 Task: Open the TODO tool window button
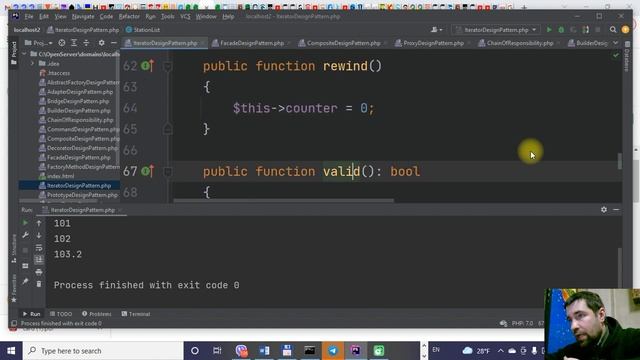coord(61,314)
